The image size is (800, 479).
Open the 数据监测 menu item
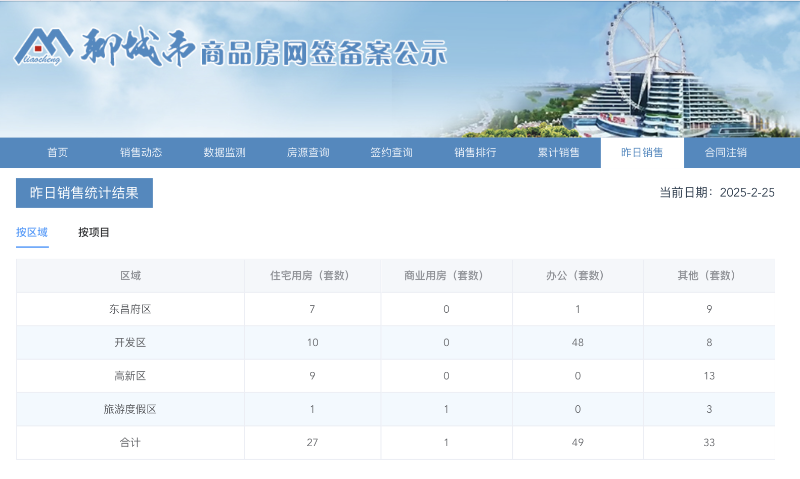tap(224, 153)
